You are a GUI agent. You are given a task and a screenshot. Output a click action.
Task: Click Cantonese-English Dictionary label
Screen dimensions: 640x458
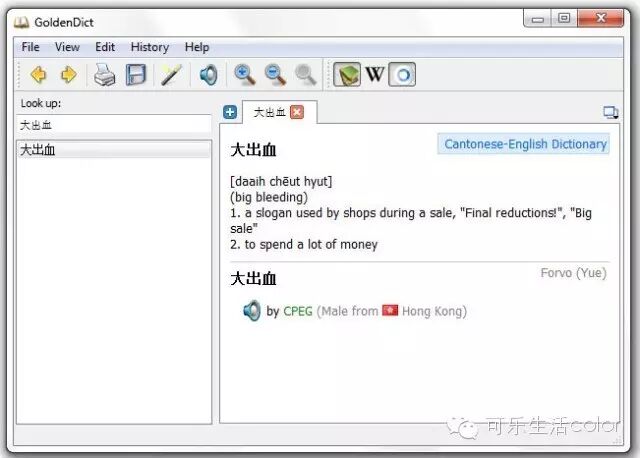pos(524,144)
